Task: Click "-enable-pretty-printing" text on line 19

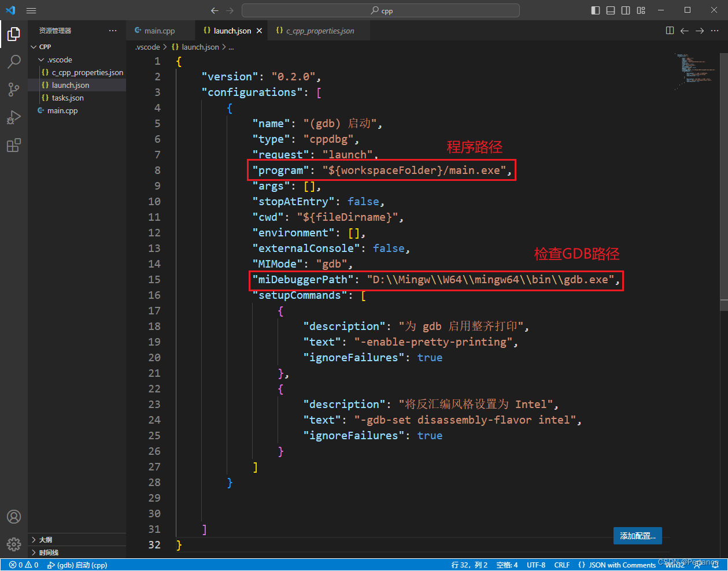Action: tap(433, 342)
